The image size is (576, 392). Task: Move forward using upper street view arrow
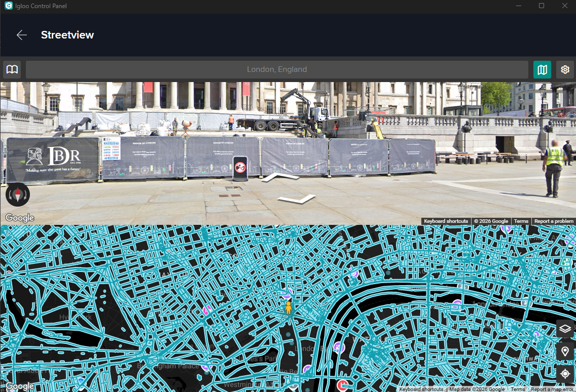coord(280,177)
